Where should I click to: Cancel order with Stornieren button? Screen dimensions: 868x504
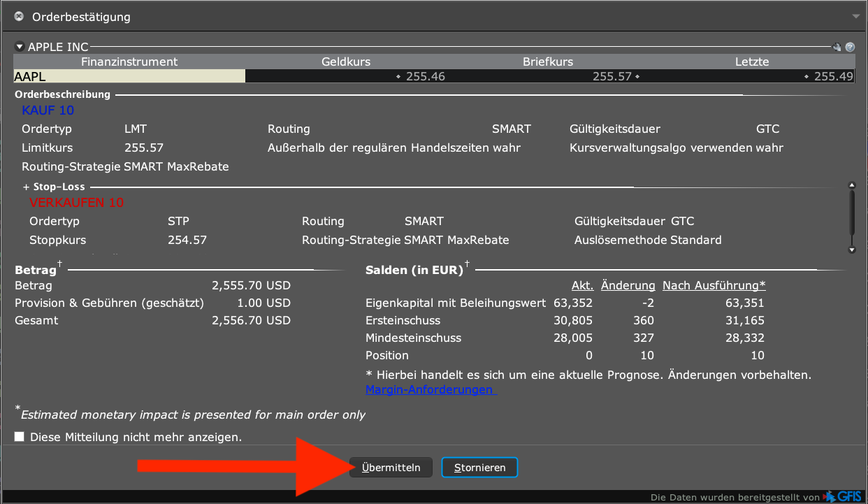479,468
